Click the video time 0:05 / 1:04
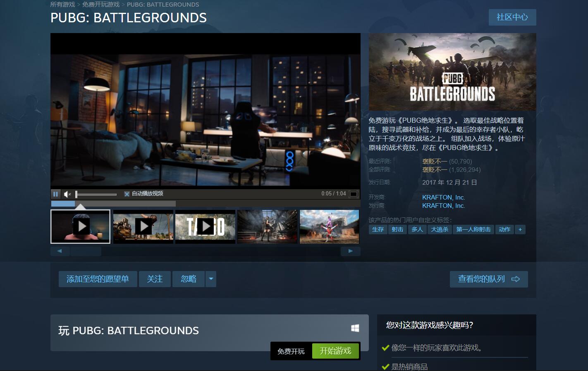588x371 pixels. (x=334, y=193)
